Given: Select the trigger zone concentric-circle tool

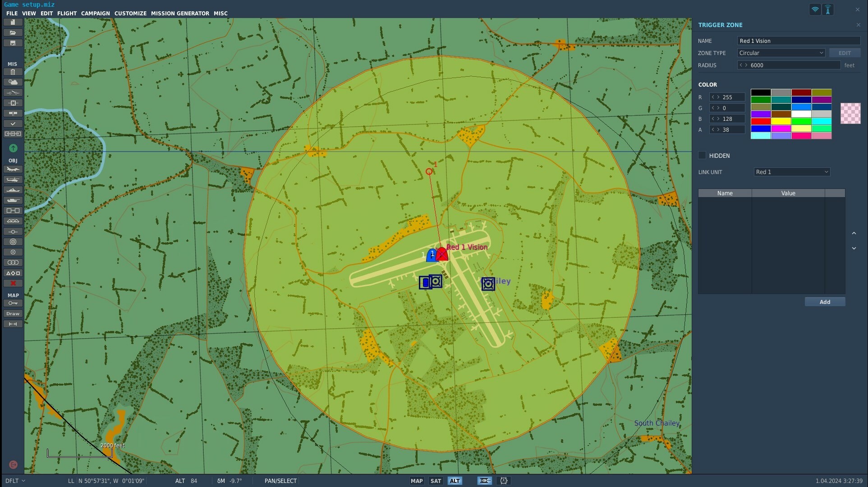Looking at the screenshot, I should [13, 242].
